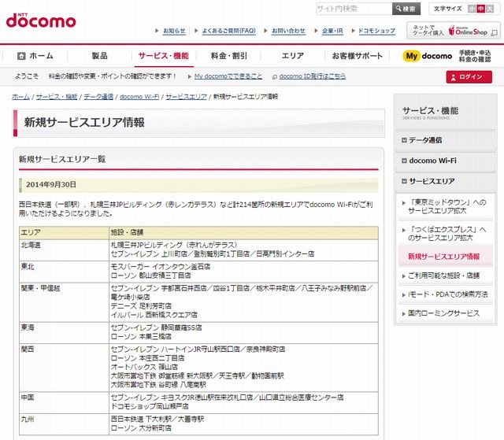Open よくあるご質問(FAQ) link

229,31
